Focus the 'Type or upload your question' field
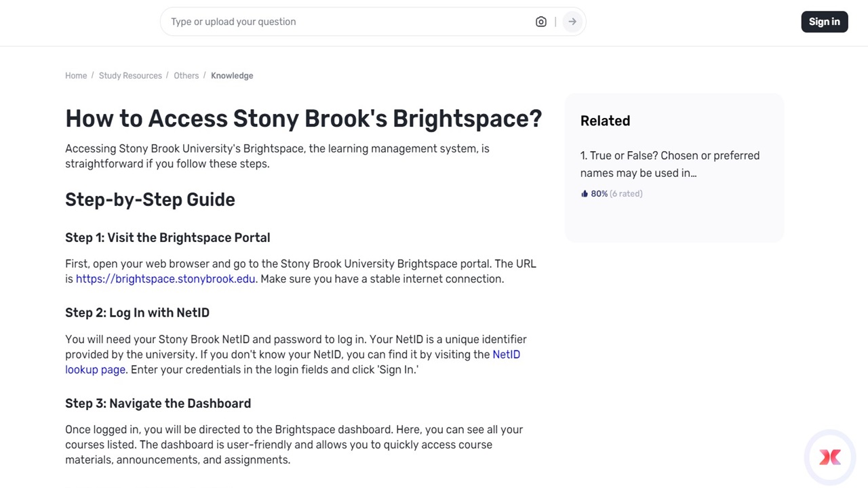 tap(346, 22)
